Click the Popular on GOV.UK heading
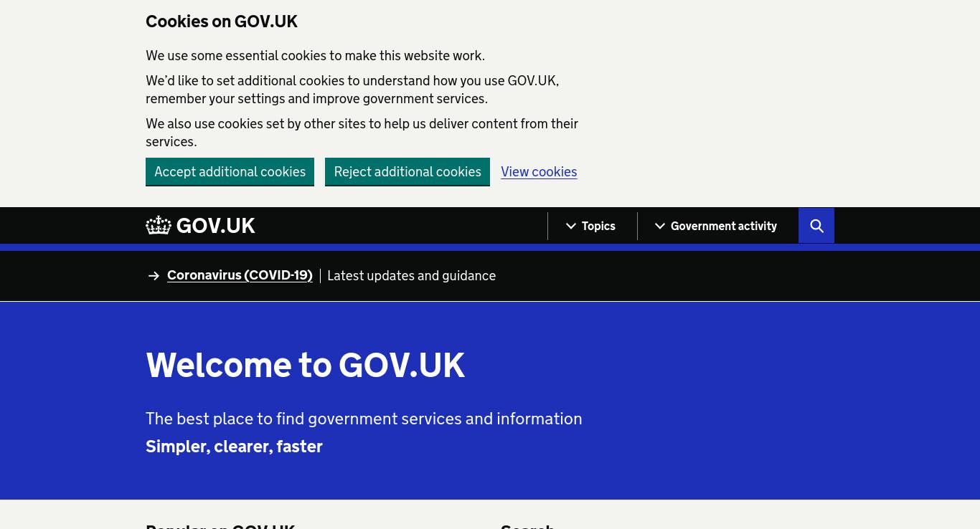This screenshot has height=529, width=980. click(220, 525)
